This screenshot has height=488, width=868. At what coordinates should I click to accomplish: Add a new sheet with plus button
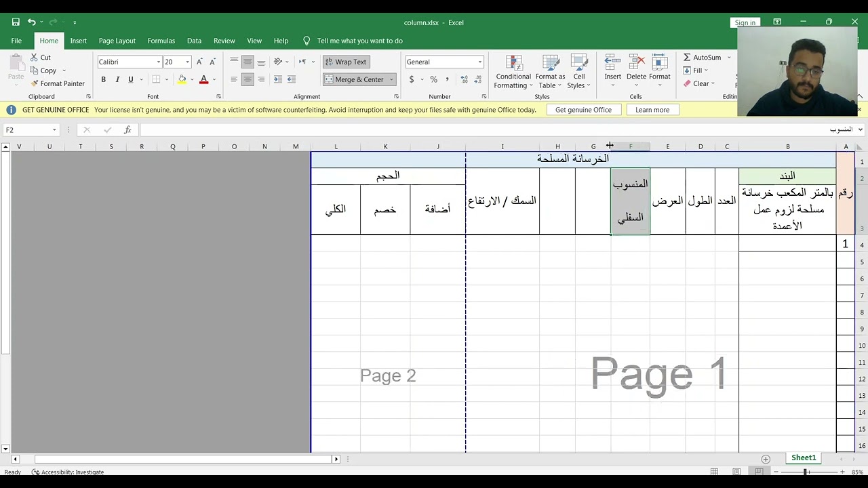766,459
